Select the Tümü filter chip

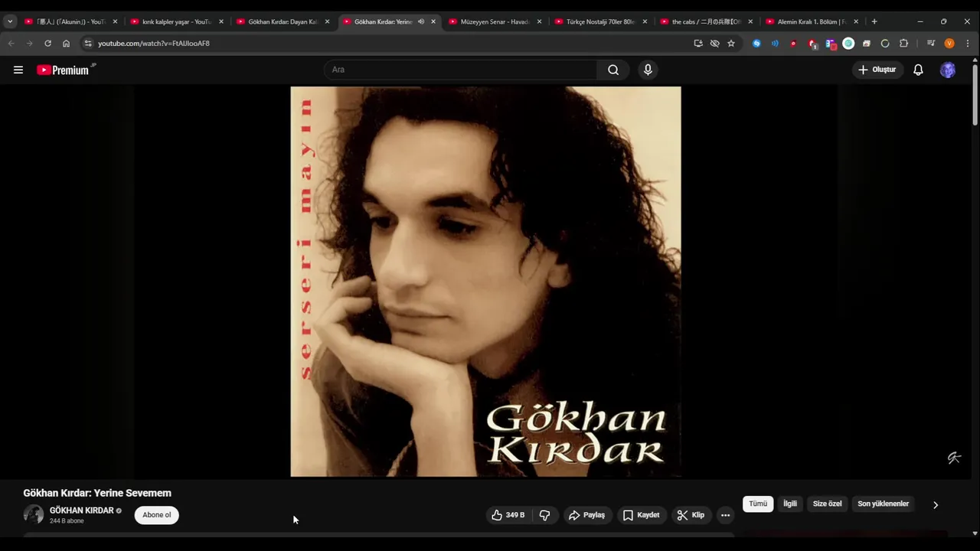758,504
